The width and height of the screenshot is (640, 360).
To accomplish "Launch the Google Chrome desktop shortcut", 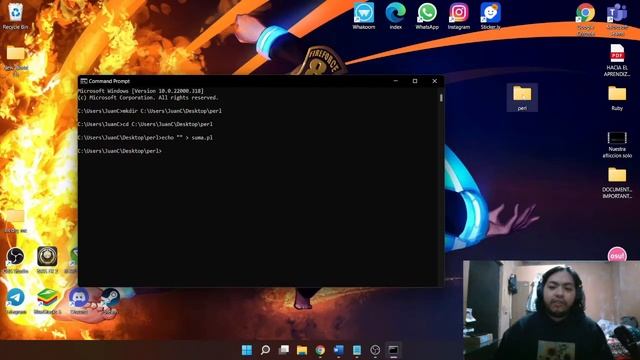I will [586, 19].
